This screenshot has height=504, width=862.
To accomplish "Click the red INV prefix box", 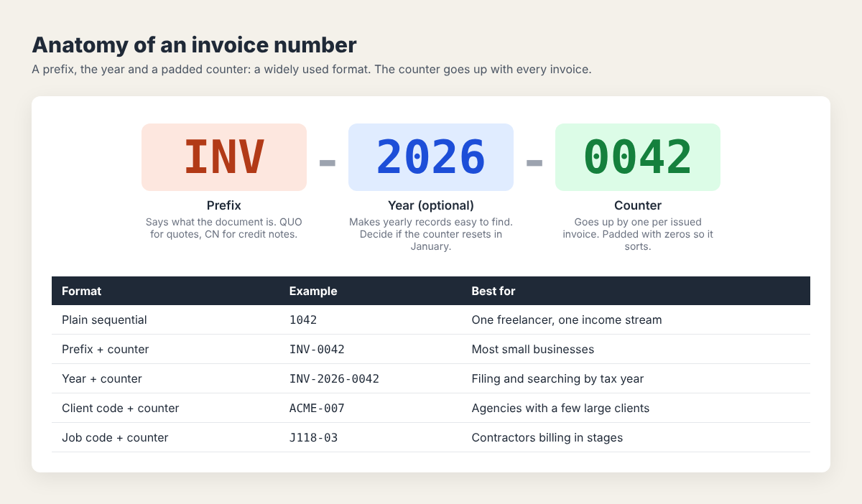I will pos(224,157).
